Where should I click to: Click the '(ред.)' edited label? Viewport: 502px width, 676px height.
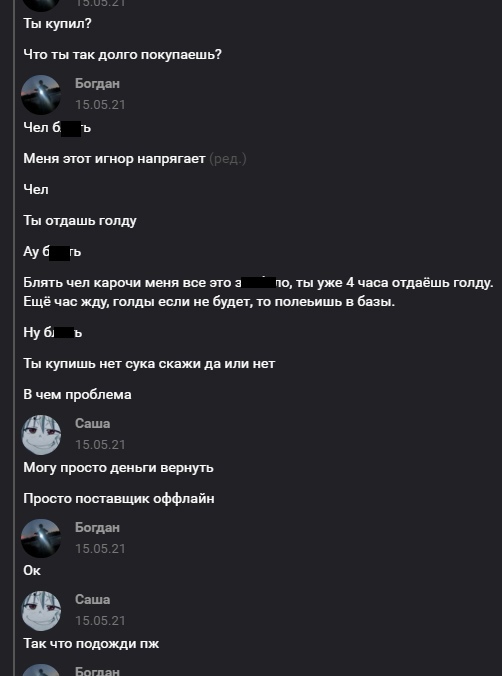[228, 159]
